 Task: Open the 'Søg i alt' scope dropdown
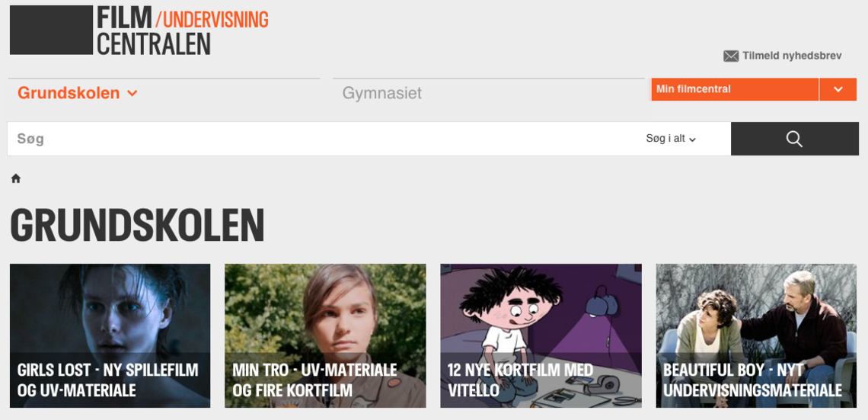[x=670, y=139]
